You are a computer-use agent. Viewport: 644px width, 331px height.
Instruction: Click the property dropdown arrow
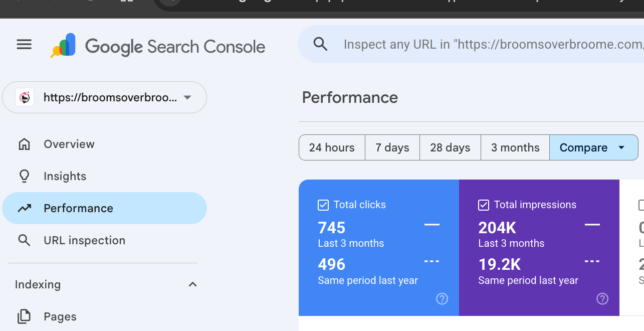click(187, 97)
